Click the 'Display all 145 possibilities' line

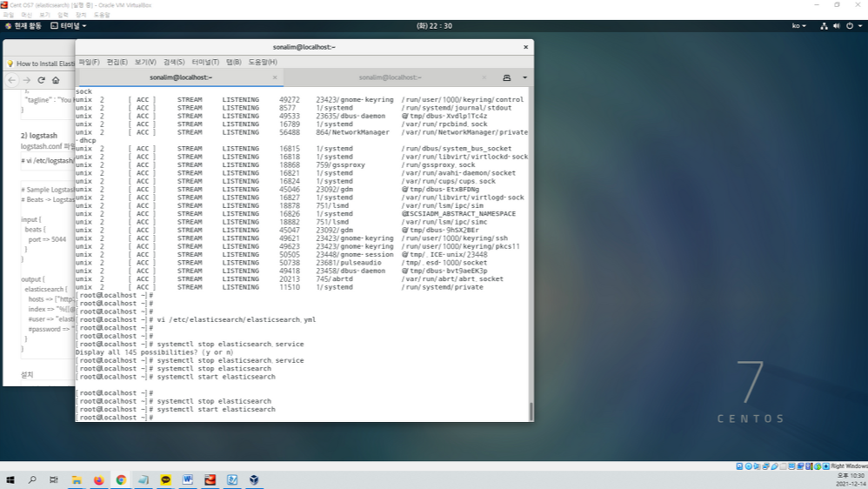(155, 352)
